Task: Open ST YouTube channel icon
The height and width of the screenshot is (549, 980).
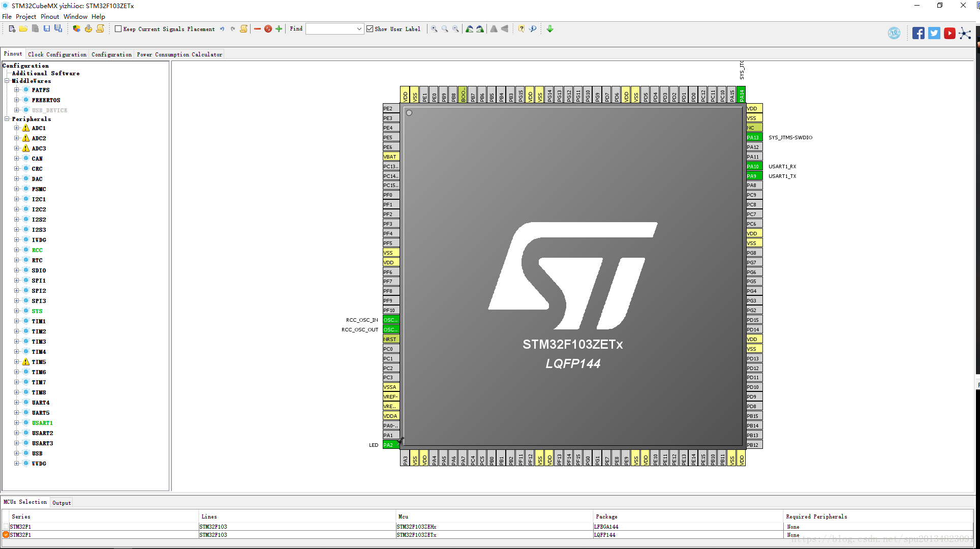Action: coord(950,34)
